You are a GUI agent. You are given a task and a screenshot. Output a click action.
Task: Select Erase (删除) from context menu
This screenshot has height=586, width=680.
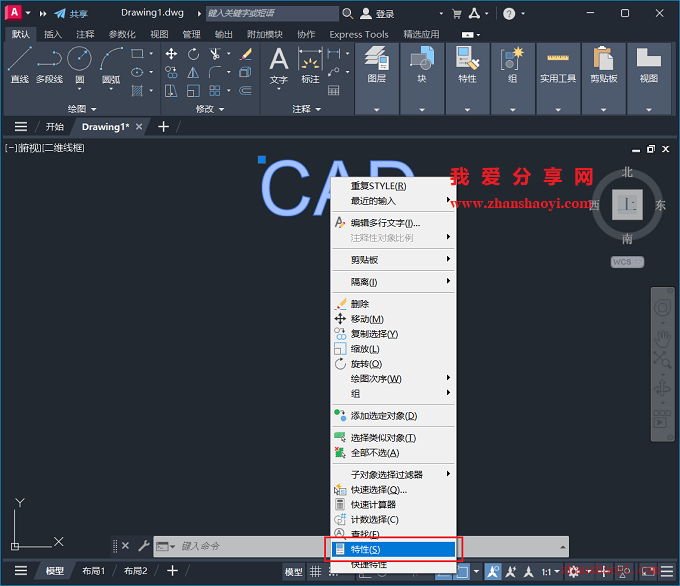pyautogui.click(x=393, y=304)
